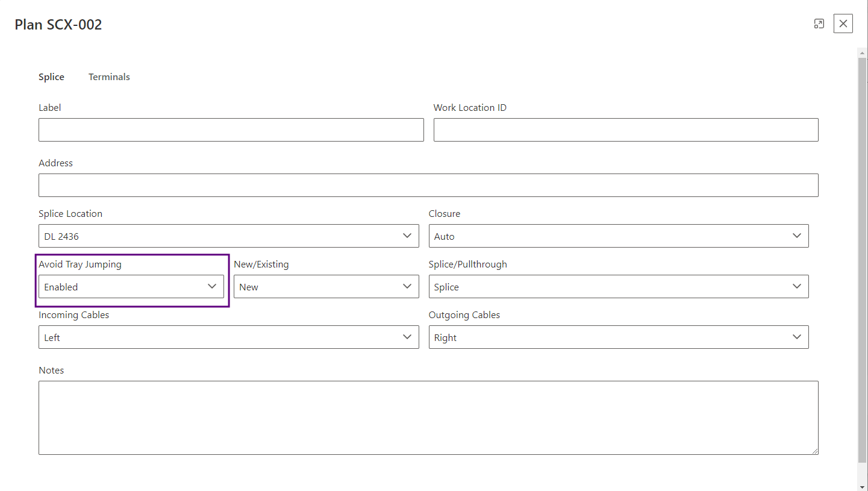The image size is (868, 491).
Task: Click the scrollbar up arrow
Action: [x=863, y=53]
